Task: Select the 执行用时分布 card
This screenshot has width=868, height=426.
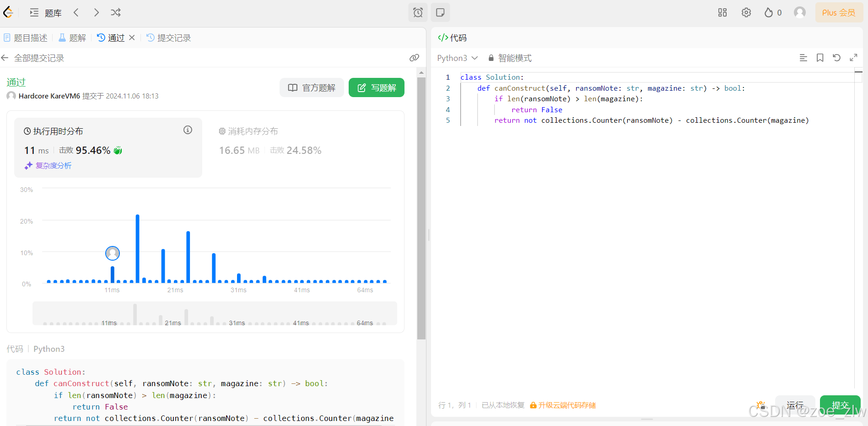Action: [108, 147]
